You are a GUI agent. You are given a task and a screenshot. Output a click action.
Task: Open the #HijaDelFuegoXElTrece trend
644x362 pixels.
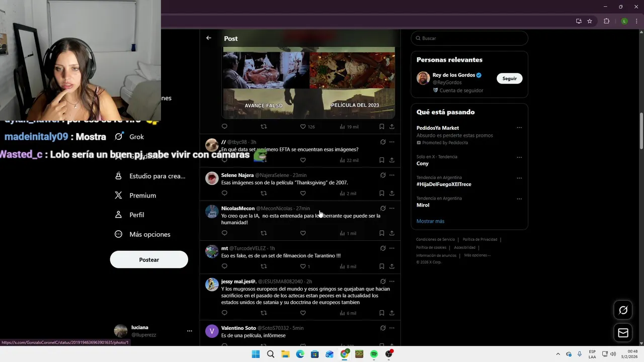pos(444,184)
